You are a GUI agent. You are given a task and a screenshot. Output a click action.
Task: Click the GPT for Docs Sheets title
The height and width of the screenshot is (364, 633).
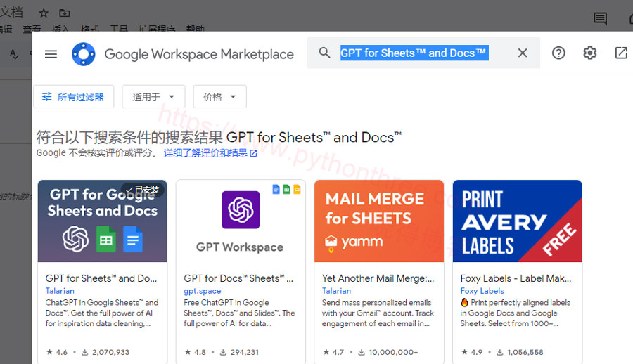238,278
